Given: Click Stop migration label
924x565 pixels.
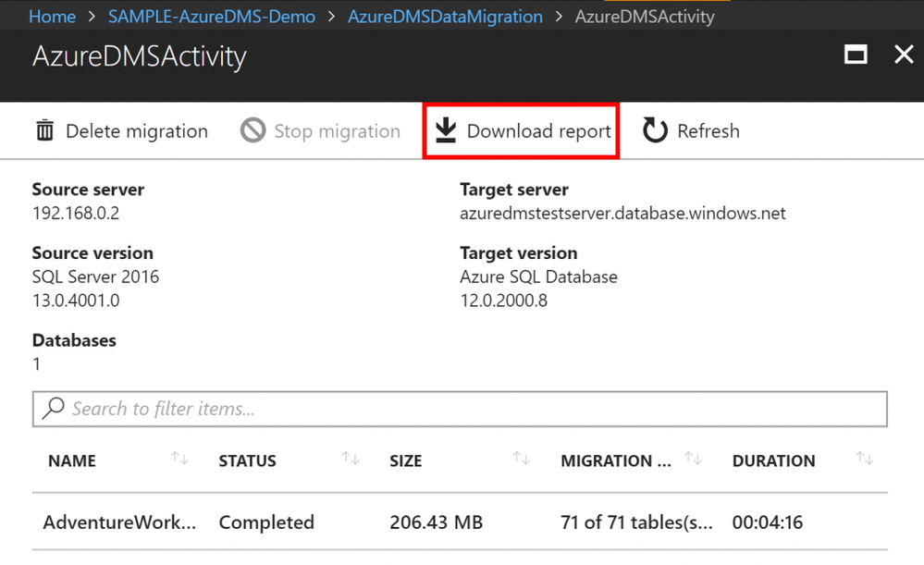Looking at the screenshot, I should click(x=337, y=130).
